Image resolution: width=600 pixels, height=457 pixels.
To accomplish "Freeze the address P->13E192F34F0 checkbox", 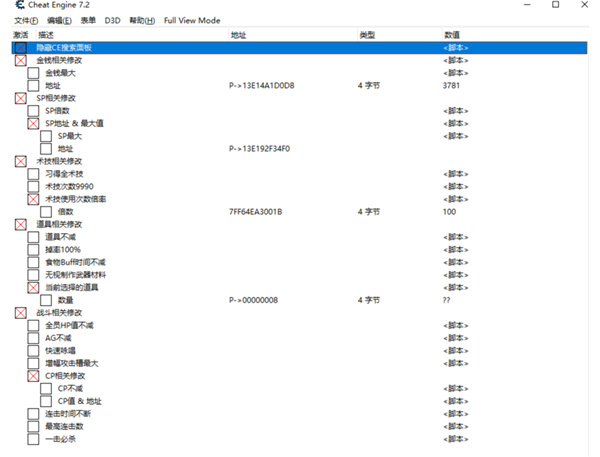I will [46, 149].
